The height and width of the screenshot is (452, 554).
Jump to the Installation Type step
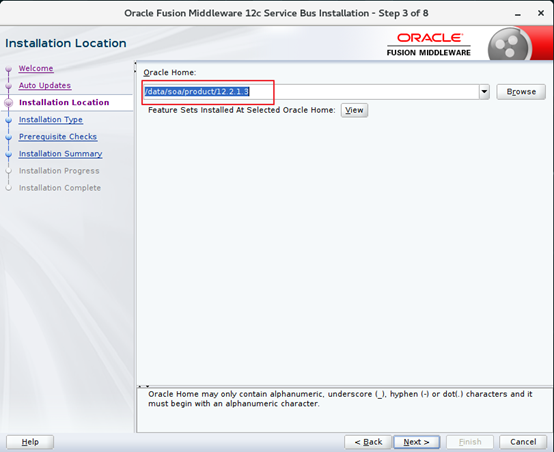point(51,119)
